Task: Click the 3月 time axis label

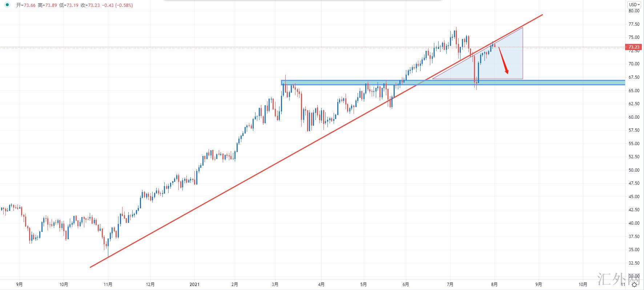Action: (x=275, y=285)
